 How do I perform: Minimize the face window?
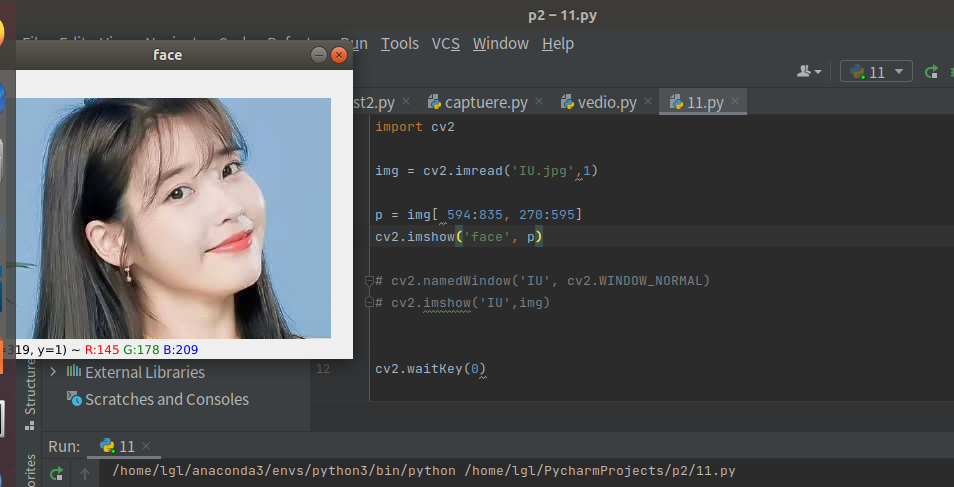point(319,55)
